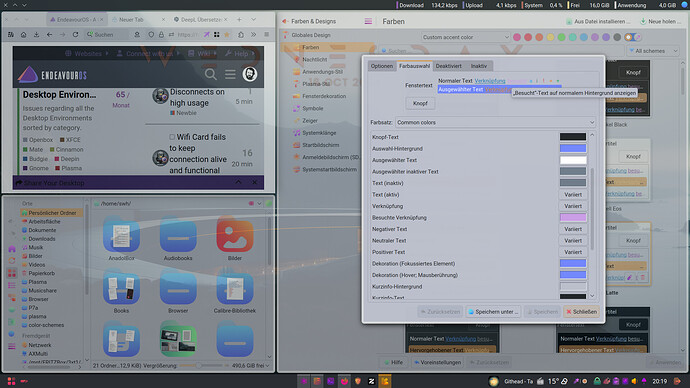Switch to the Deaktiviert tab
This screenshot has height=388, width=690.
pyautogui.click(x=448, y=66)
